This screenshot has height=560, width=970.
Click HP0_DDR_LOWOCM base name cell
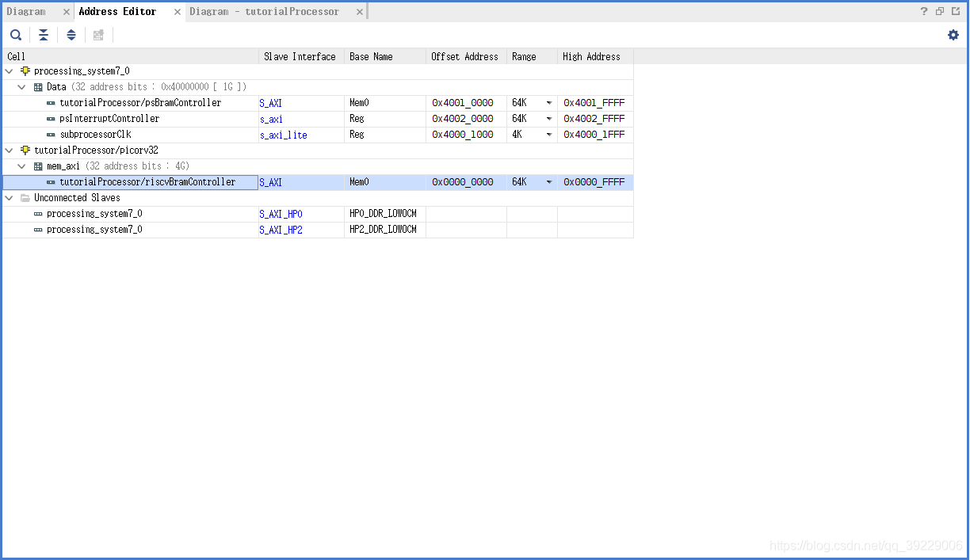click(x=385, y=214)
